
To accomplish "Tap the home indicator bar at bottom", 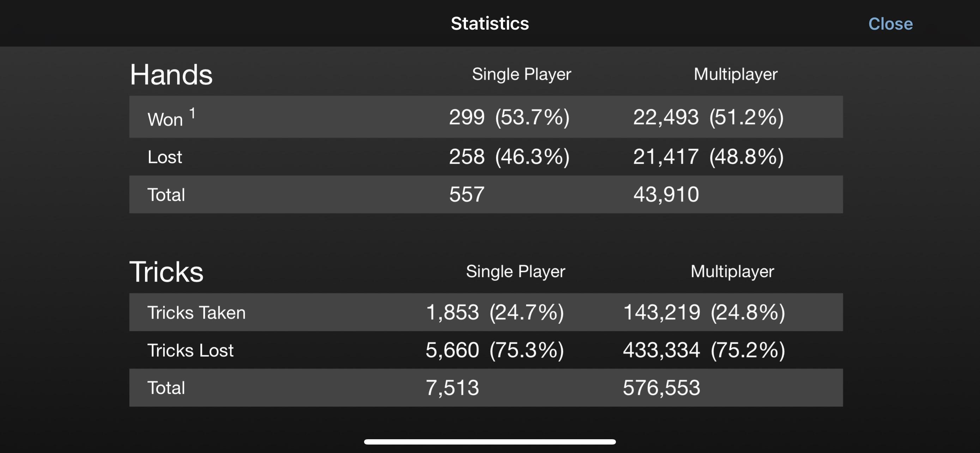I will pyautogui.click(x=490, y=442).
